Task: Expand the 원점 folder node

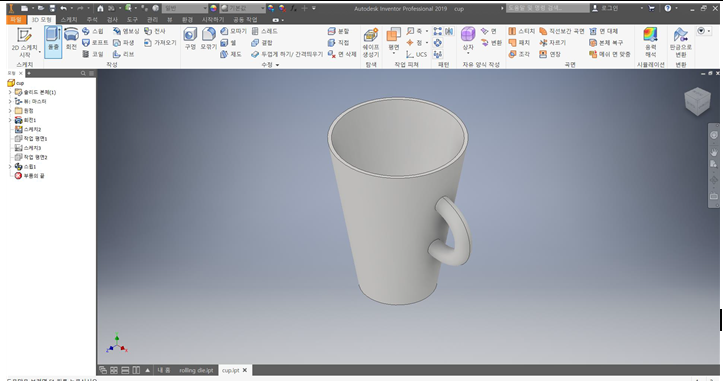Action: (10, 111)
